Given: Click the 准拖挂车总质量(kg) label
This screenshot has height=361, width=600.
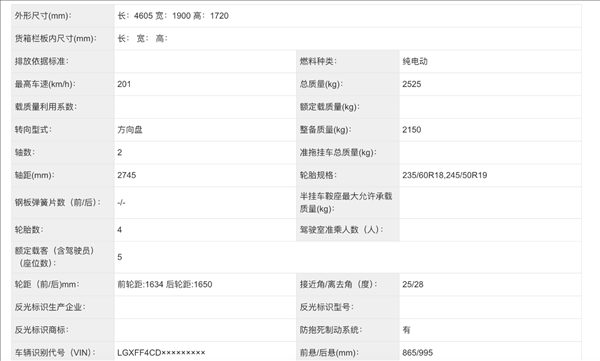Looking at the screenshot, I should (338, 152).
